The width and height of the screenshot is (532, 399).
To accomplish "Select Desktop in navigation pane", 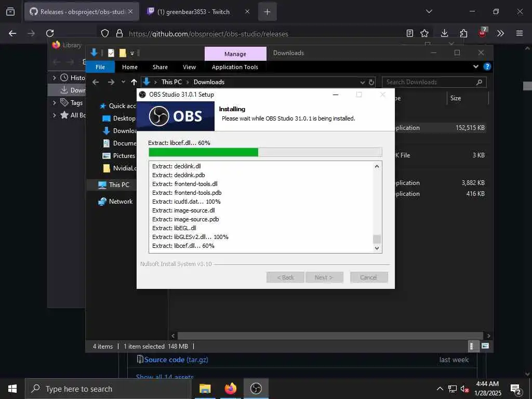I will click(x=119, y=118).
